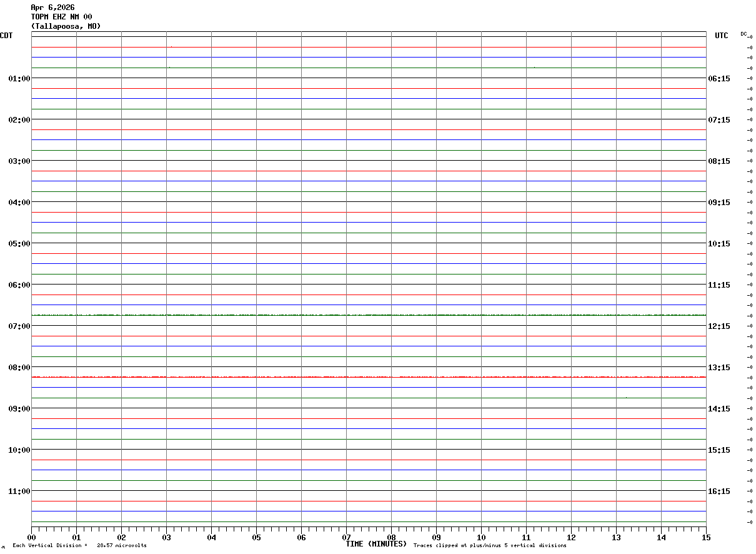Image resolution: width=756 pixels, height=554 pixels.
Task: Click the "06" minute axis label
Action: pyautogui.click(x=302, y=537)
